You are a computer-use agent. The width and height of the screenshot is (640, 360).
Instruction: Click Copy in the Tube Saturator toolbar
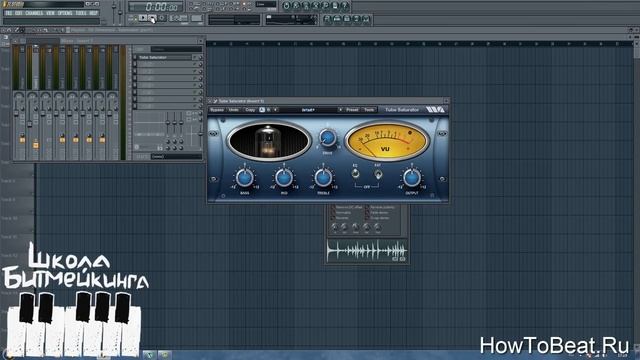coord(250,110)
